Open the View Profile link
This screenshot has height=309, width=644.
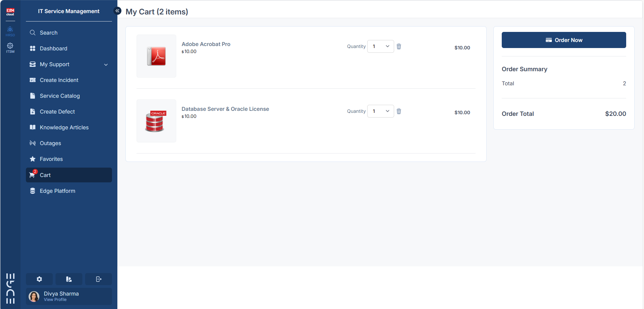point(55,300)
